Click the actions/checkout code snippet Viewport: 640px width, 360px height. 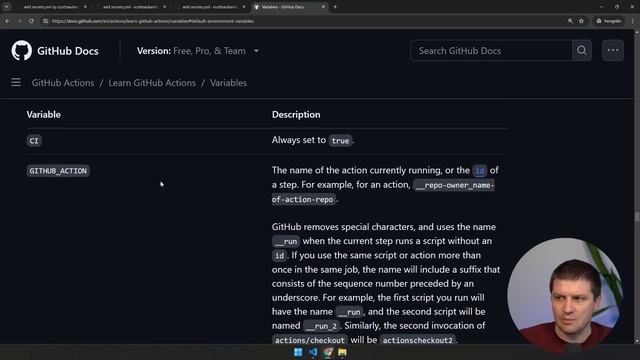309,340
